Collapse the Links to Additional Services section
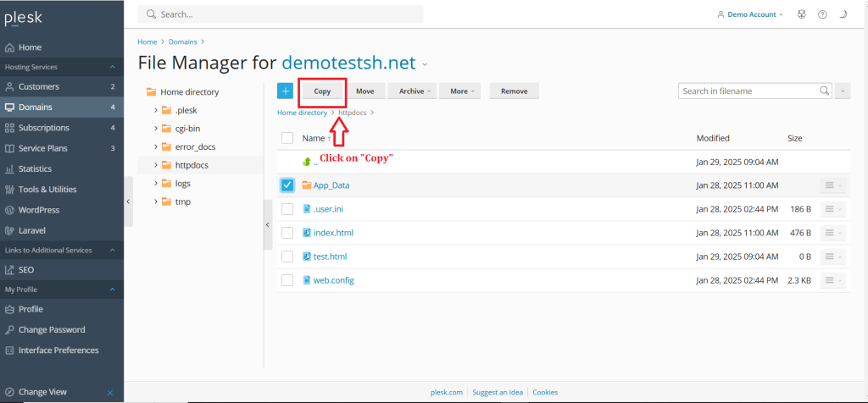This screenshot has width=868, height=403. click(113, 250)
